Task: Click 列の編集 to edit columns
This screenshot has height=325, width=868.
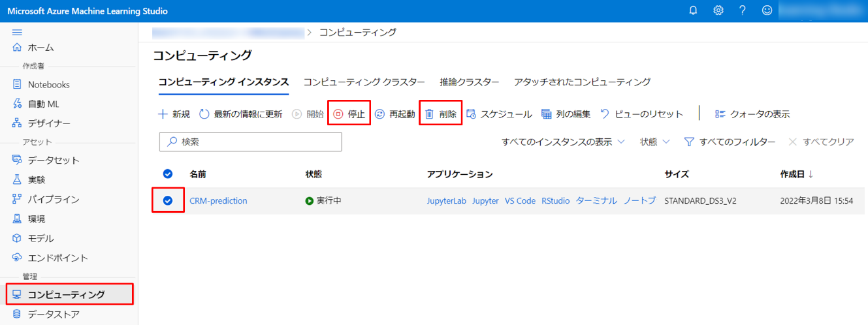Action: tap(566, 114)
